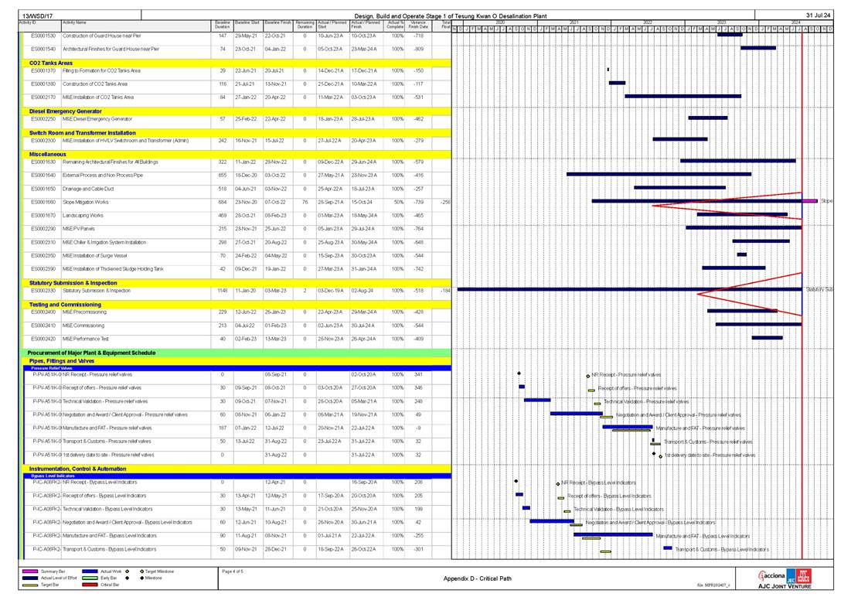Select the NR Receipt Pressure relief valves target milestone
Image resolution: width=868 pixels, height=614 pixels.
(x=588, y=375)
